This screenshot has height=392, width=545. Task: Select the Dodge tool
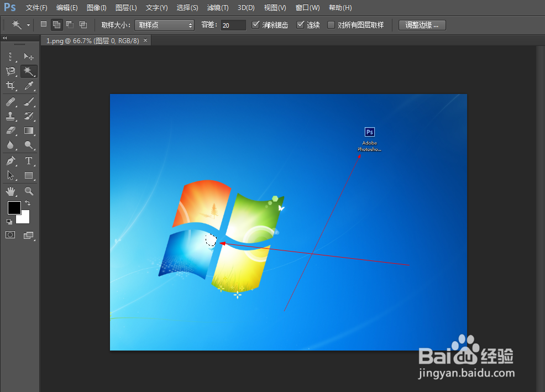(x=29, y=145)
